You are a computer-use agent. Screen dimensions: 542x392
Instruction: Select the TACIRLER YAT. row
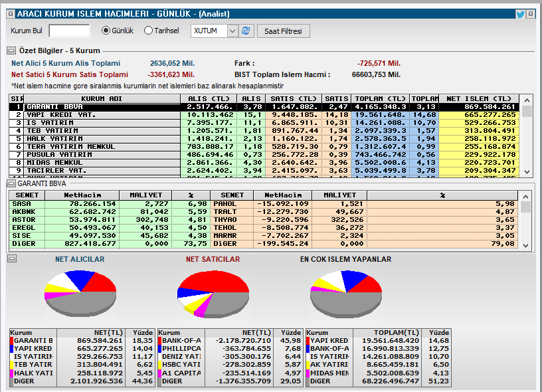tap(264, 170)
